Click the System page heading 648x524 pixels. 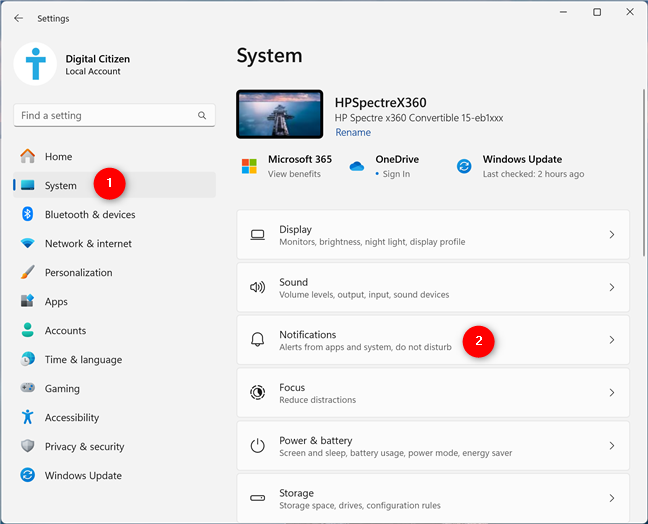click(x=269, y=56)
